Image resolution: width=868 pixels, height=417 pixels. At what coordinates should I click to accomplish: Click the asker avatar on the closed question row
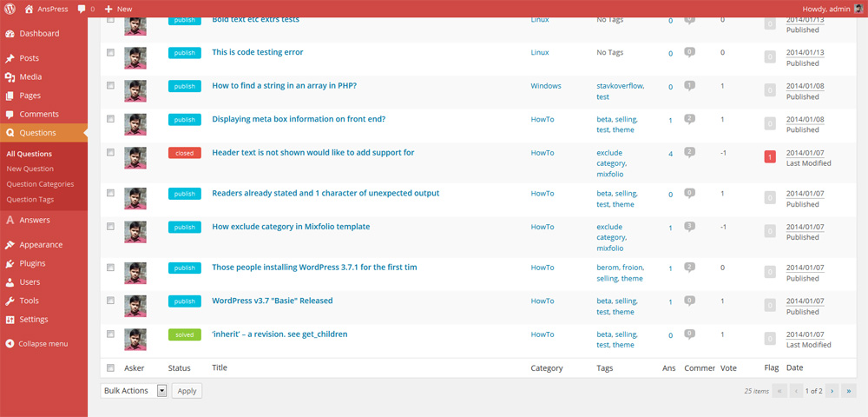click(x=135, y=157)
